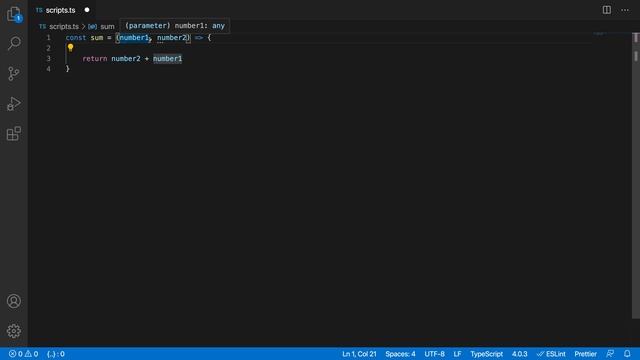Open the Accounts menu icon

[14, 301]
